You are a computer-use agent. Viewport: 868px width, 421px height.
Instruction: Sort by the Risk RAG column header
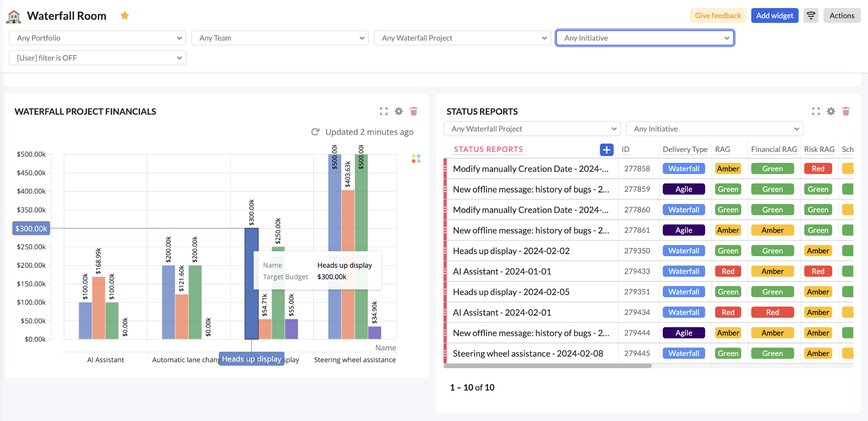coord(819,149)
